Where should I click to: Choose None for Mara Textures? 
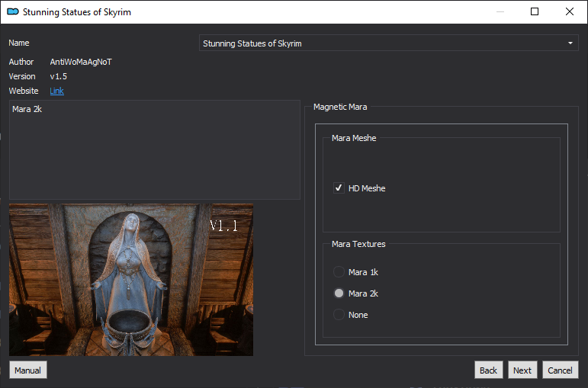click(339, 315)
